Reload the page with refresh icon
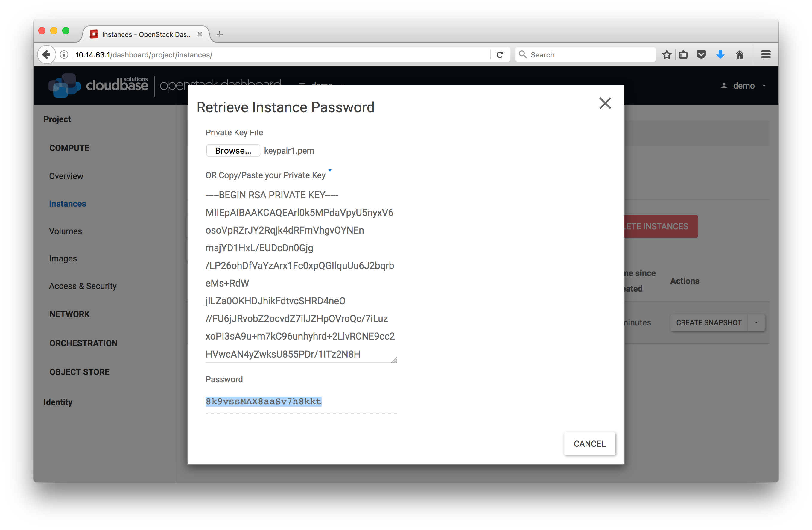 point(500,54)
